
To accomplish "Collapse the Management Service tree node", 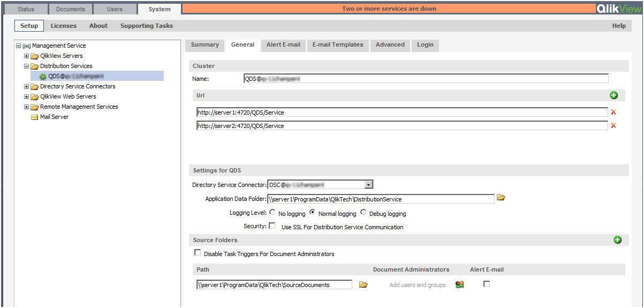I will (x=19, y=46).
